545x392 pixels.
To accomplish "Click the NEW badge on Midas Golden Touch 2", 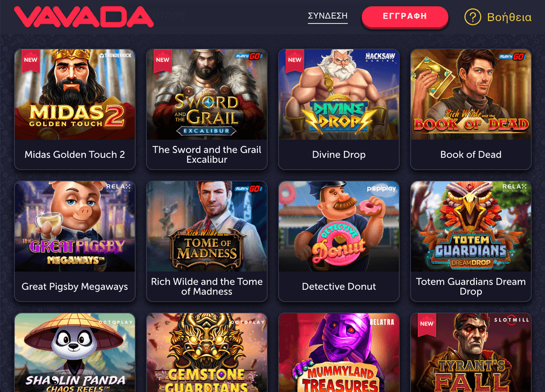I will pyautogui.click(x=31, y=60).
